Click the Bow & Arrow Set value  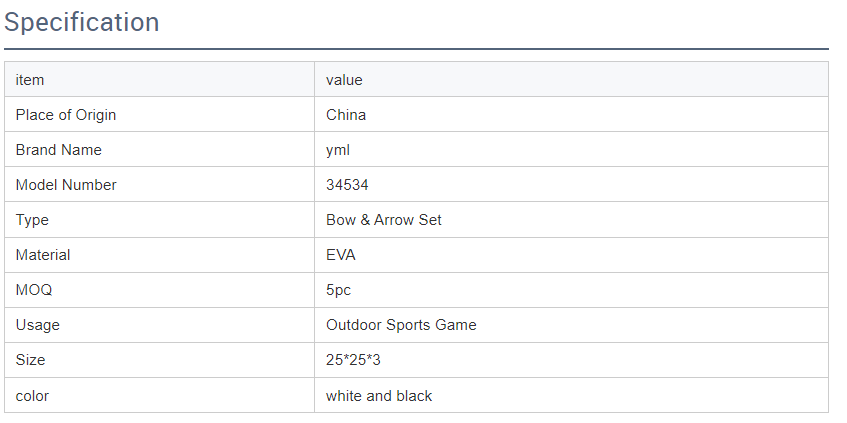click(x=384, y=220)
